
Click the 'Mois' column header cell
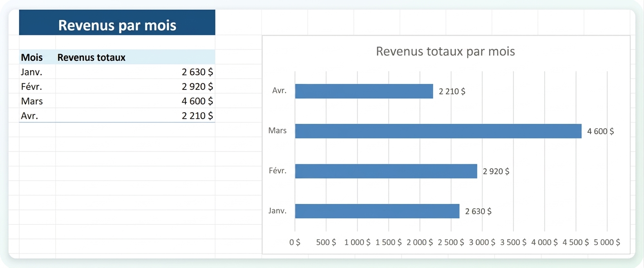pos(37,57)
